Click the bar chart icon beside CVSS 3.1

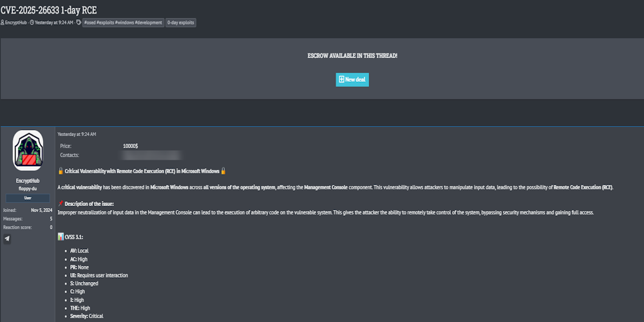click(61, 237)
